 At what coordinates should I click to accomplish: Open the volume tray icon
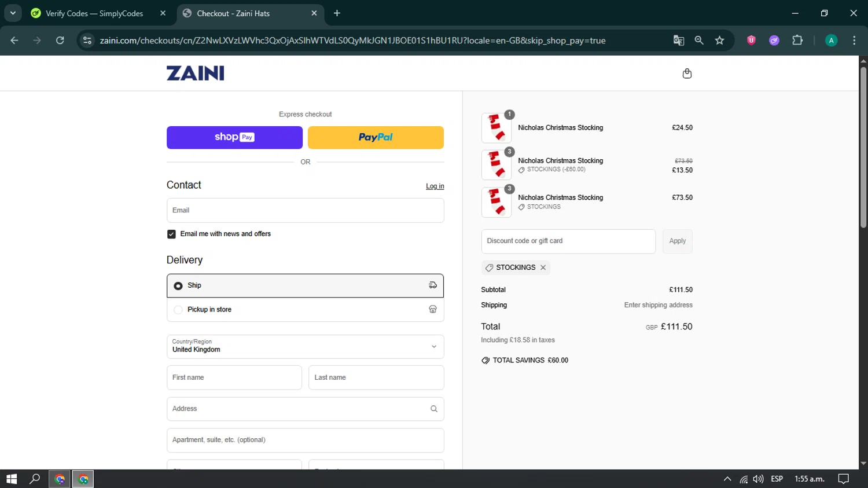[x=758, y=479]
